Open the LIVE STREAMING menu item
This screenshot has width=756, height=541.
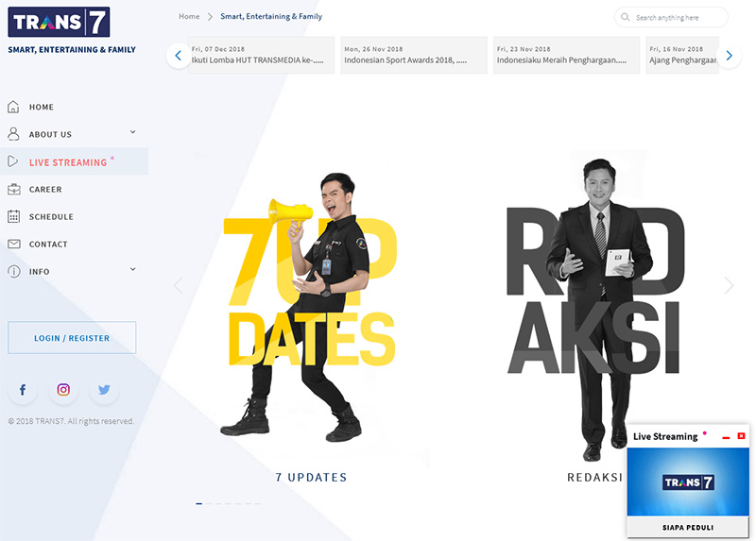[68, 162]
